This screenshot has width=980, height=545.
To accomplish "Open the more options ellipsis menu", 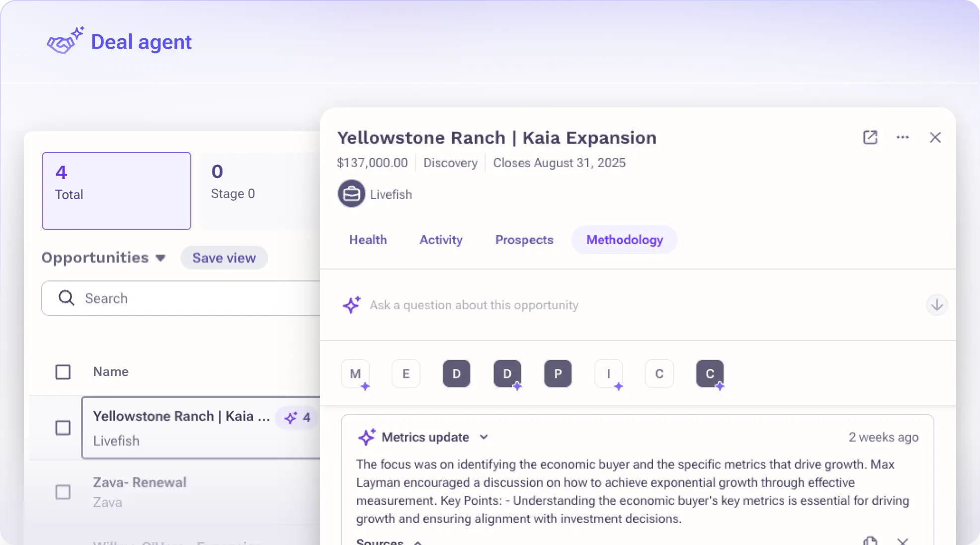I will click(903, 137).
